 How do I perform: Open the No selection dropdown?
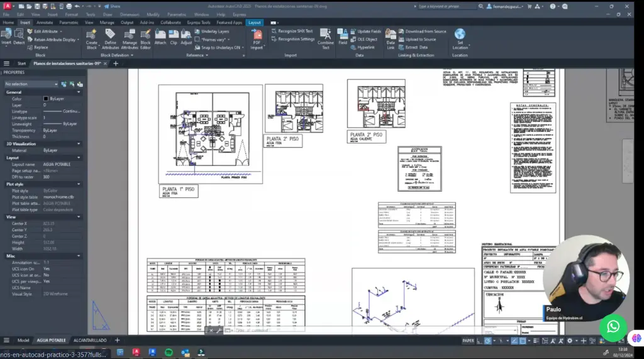point(31,84)
